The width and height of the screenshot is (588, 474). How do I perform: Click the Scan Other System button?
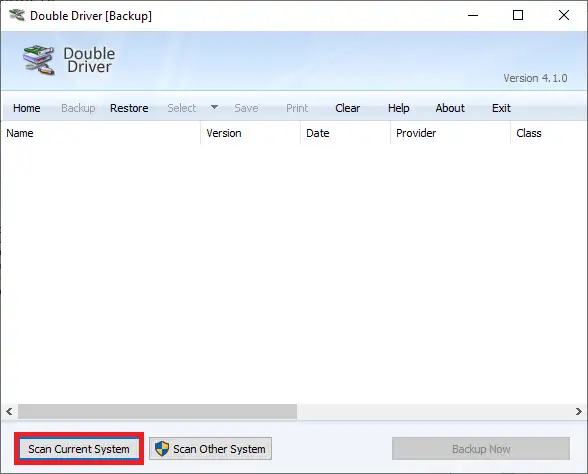tap(210, 448)
